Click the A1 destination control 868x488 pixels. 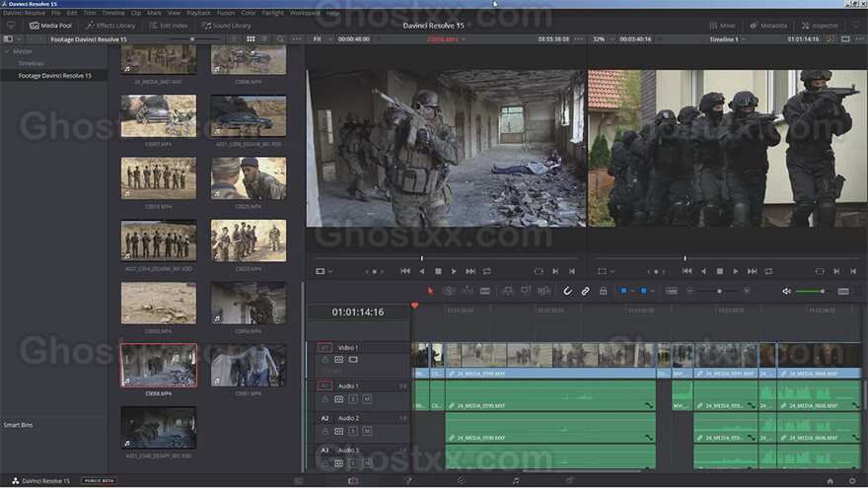pos(325,385)
